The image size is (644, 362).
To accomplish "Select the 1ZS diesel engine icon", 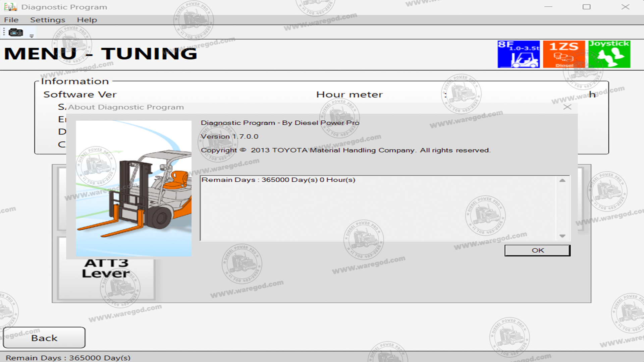I will (x=564, y=54).
